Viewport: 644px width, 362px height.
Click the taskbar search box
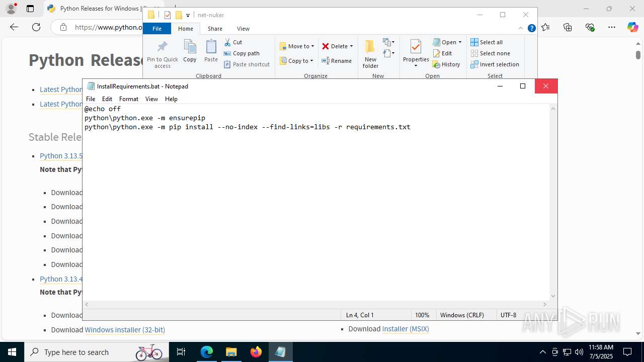point(96,352)
